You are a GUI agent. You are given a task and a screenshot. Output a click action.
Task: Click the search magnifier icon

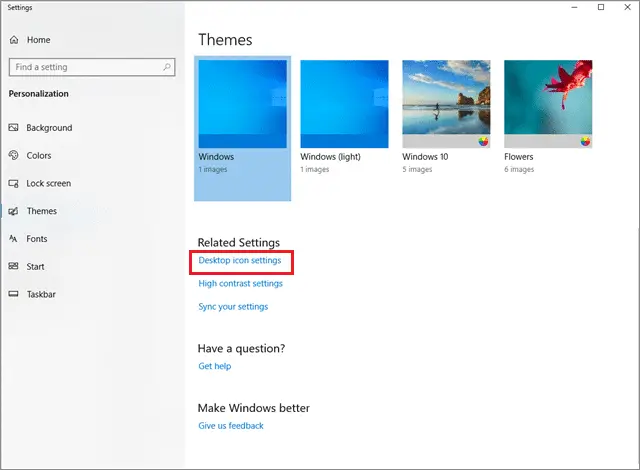pyautogui.click(x=167, y=67)
